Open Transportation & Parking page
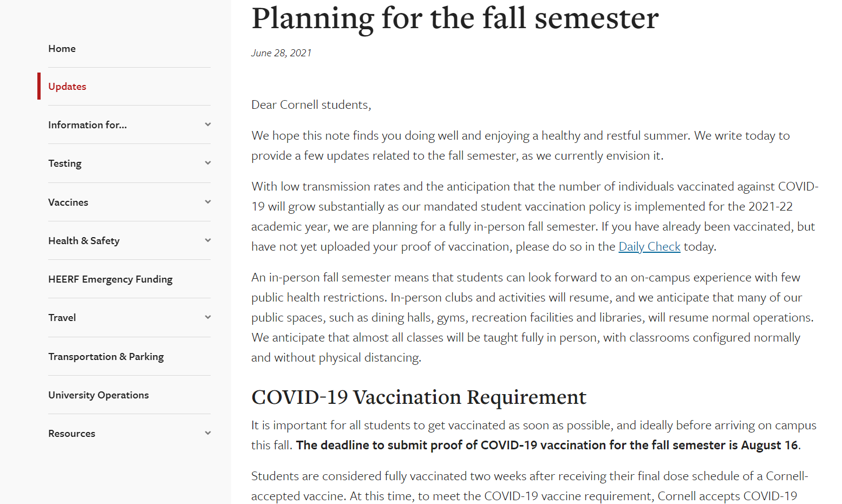Image resolution: width=842 pixels, height=504 pixels. tap(106, 357)
